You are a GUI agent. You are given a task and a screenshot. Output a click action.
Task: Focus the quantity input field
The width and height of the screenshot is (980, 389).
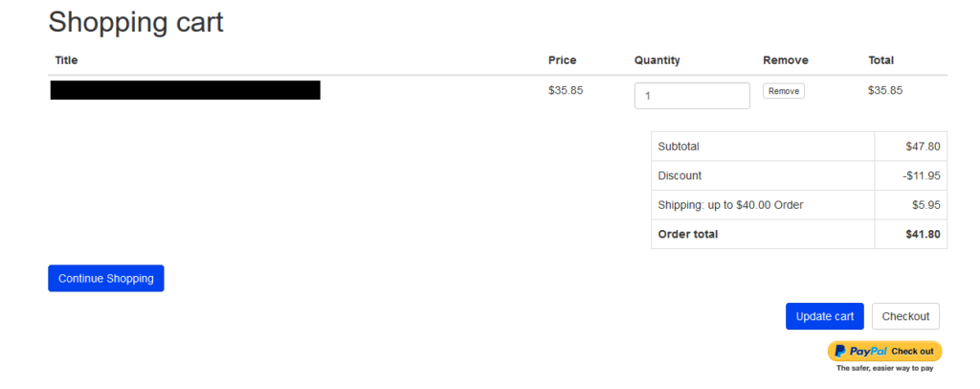(692, 96)
